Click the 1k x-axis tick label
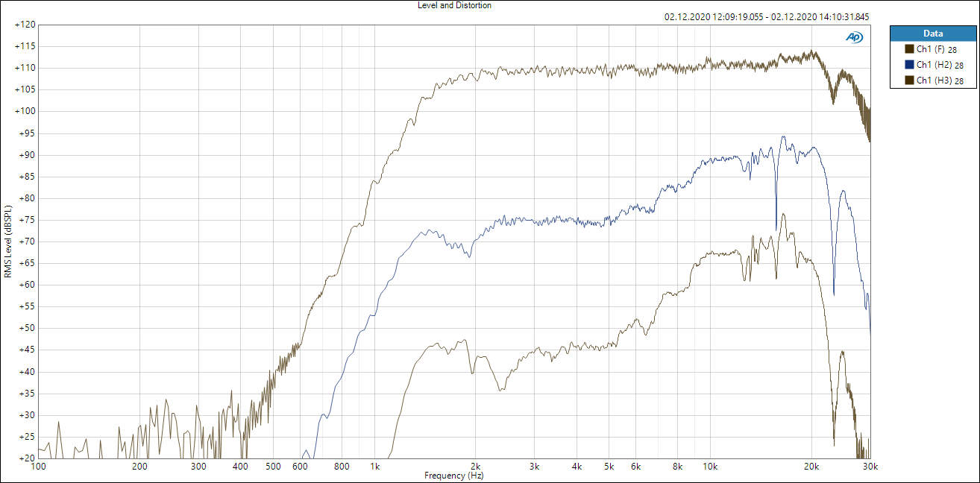This screenshot has width=980, height=483. click(x=375, y=467)
